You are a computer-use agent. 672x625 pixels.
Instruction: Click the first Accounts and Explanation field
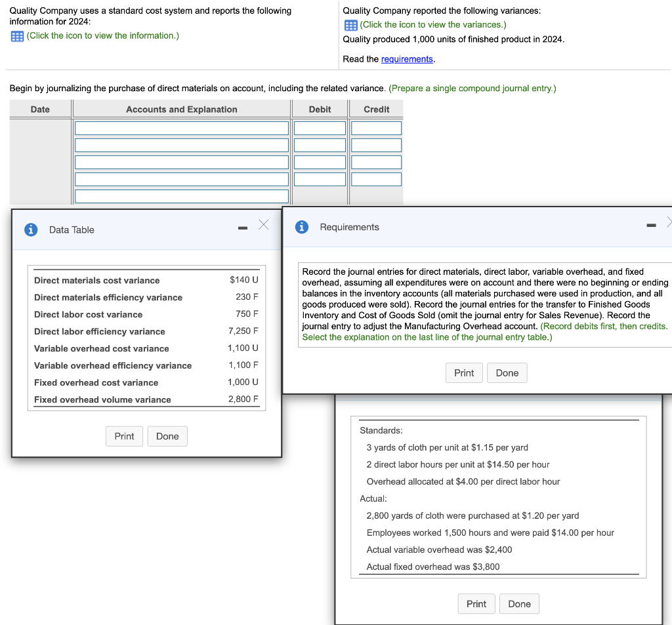click(182, 127)
